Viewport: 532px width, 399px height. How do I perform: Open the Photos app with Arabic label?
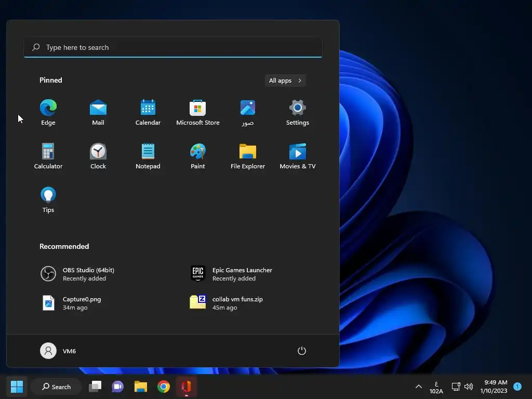pos(248,113)
